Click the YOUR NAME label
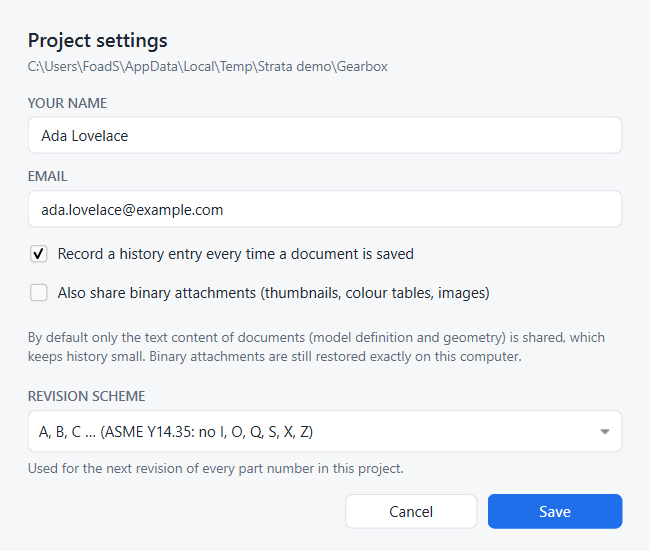Viewport: 650px width, 551px height. point(68,103)
